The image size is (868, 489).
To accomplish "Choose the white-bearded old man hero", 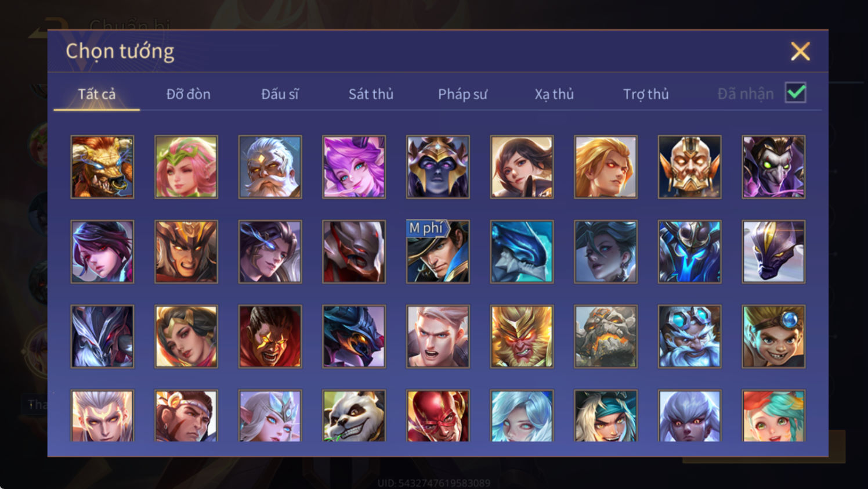I will coord(270,167).
